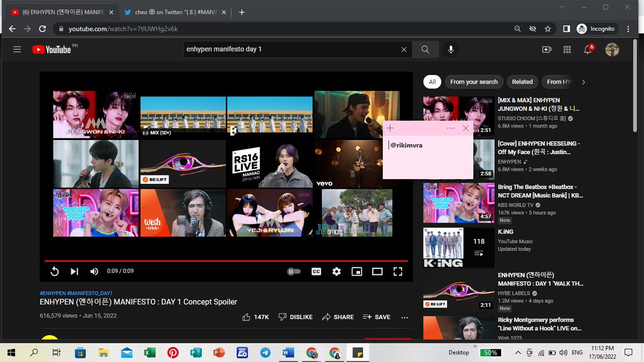Viewport: 644px width, 362px height.
Task: Expand the chips with the right arrow
Action: click(583, 82)
